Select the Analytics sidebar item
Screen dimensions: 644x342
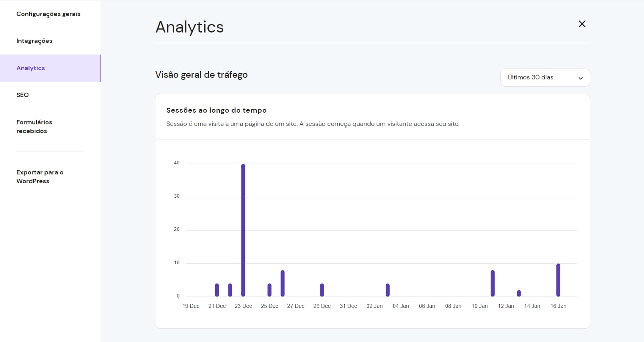[31, 68]
